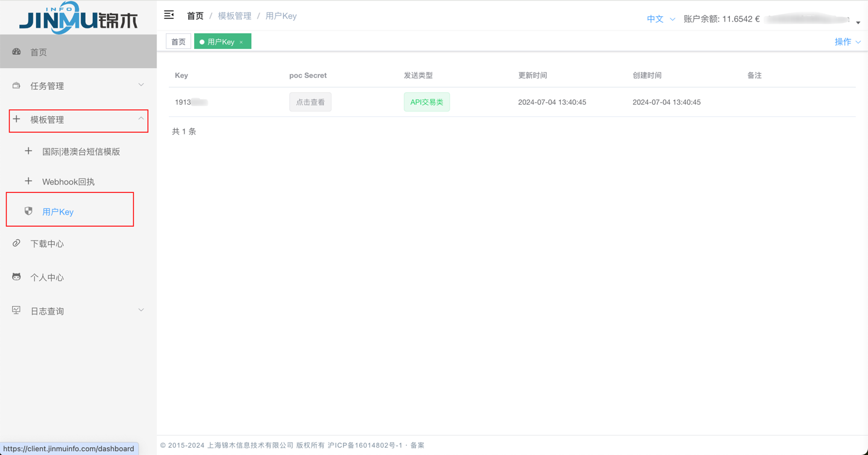Click the poc Secret column header
The width and height of the screenshot is (868, 455).
click(308, 75)
